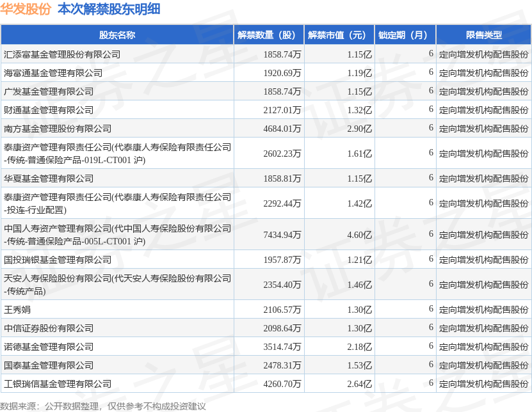
Task: Click the quantity value 2354.40万
Action: (x=282, y=285)
